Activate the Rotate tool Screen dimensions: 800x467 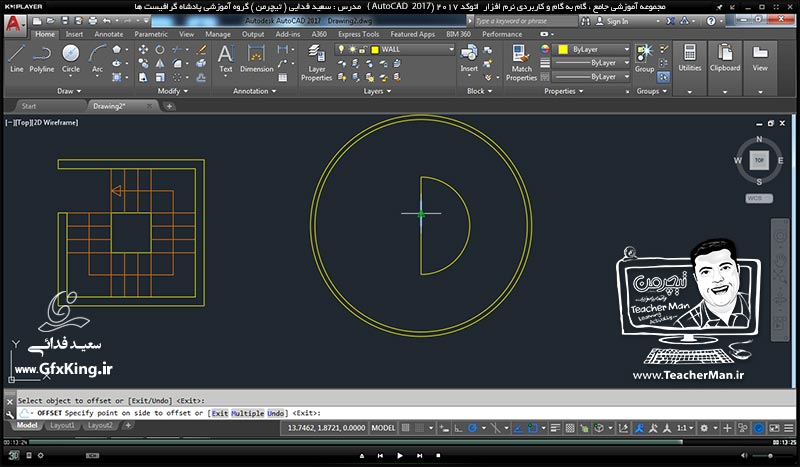(x=160, y=50)
